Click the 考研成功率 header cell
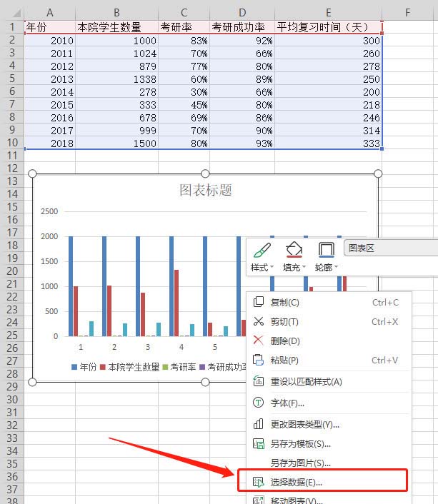438x504 pixels. click(242, 27)
